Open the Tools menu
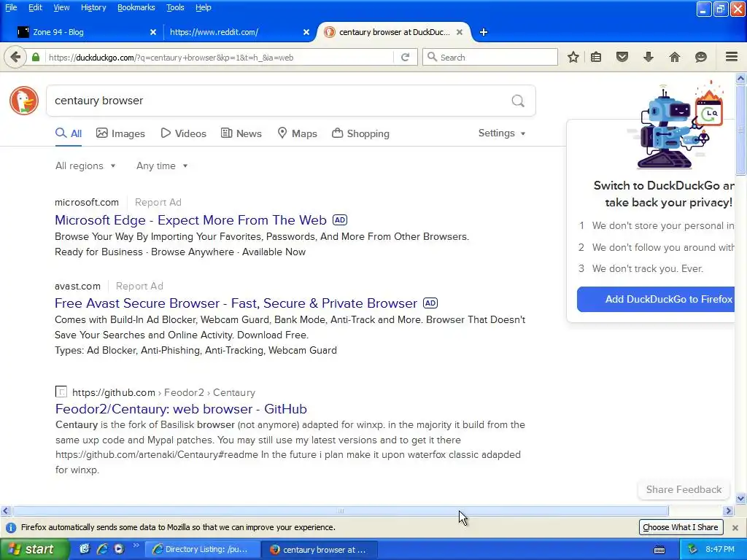The width and height of the screenshot is (747, 560). 175,7
